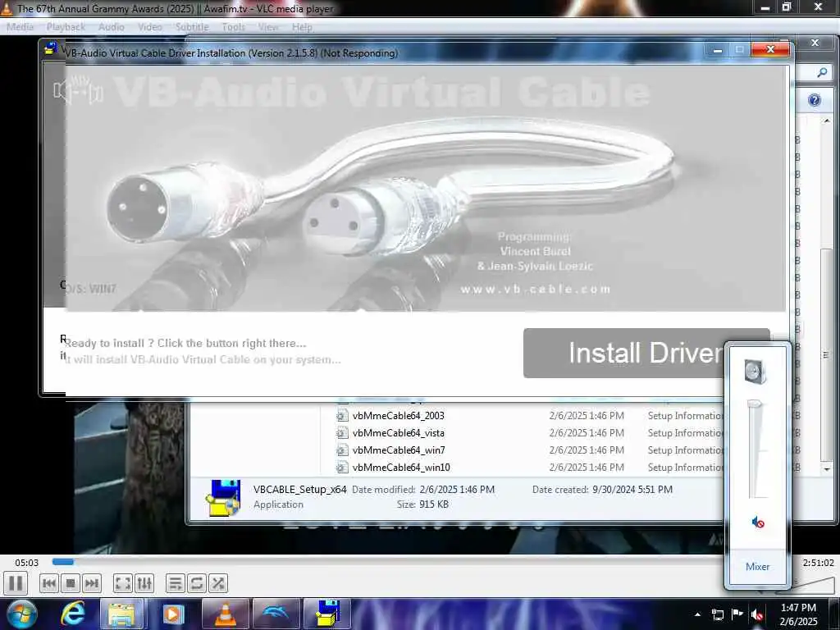This screenshot has height=630, width=840.
Task: Mute speakers in volume popup
Action: pyautogui.click(x=757, y=522)
